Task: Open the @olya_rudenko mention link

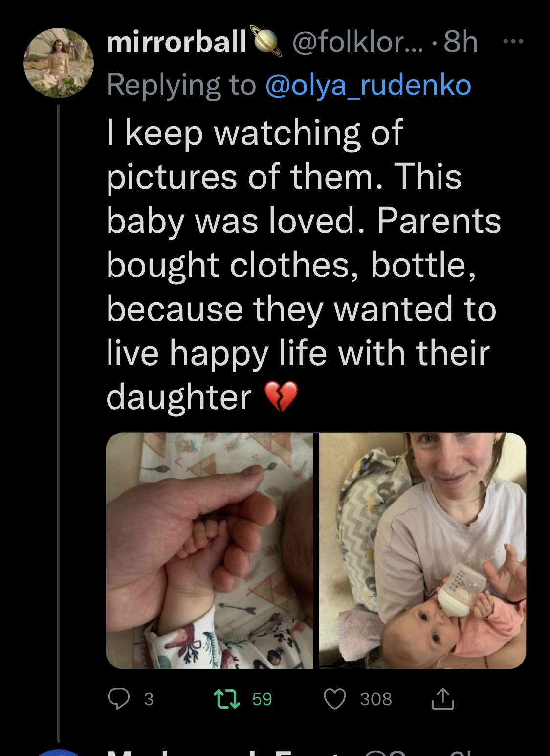Action: pyautogui.click(x=368, y=85)
